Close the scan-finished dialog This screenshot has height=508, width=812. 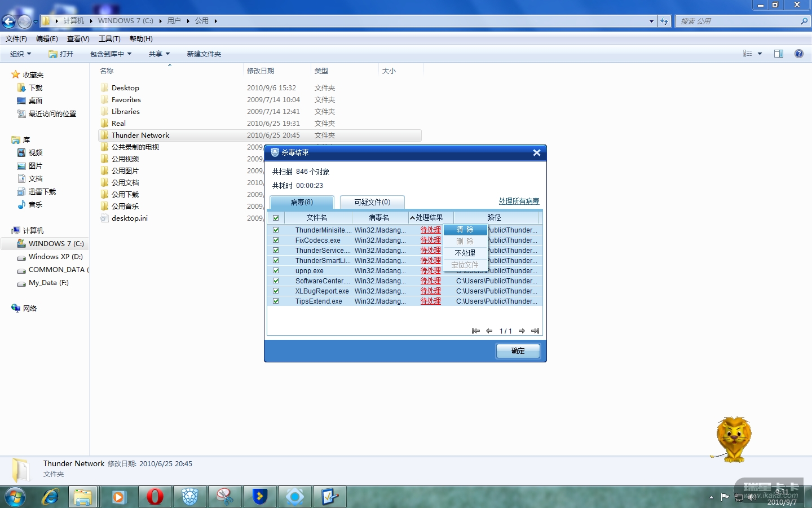(x=537, y=152)
